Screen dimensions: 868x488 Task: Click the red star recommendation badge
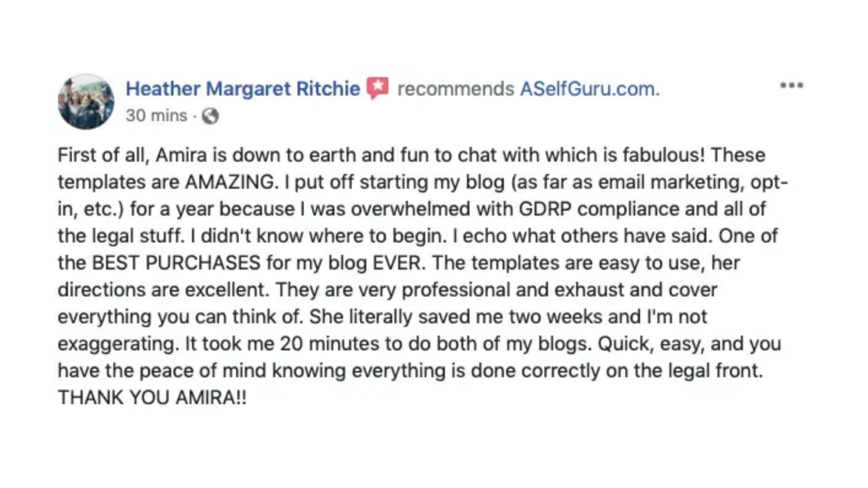click(x=377, y=88)
